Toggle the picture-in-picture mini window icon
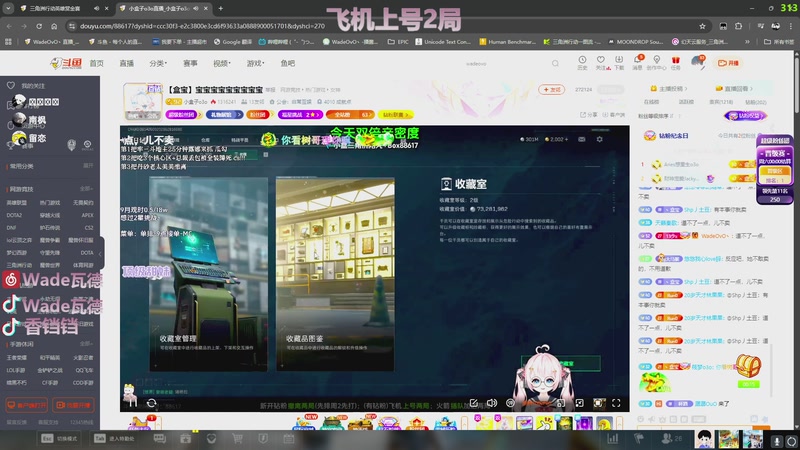 561,403
